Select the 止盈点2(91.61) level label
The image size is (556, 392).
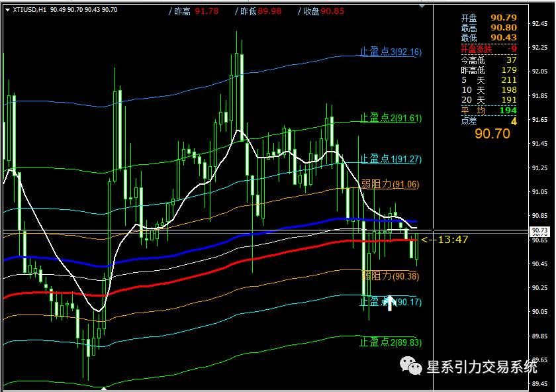(391, 118)
